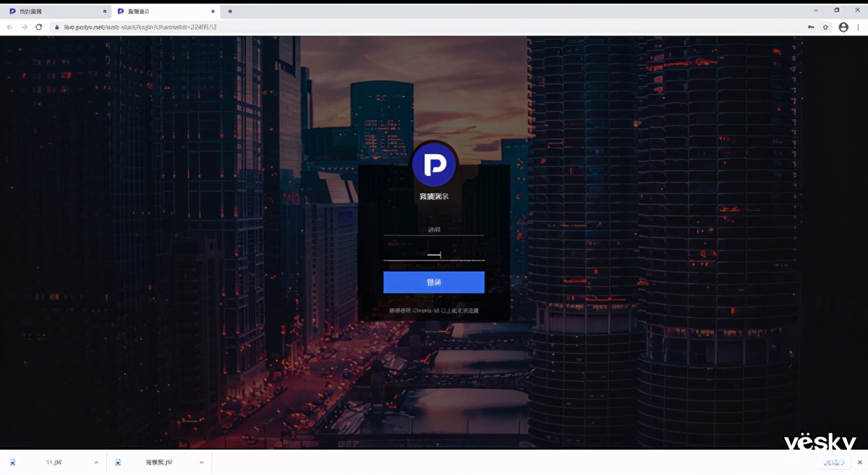Screen dimensions: 868x475
Task: Open the Chrome three-dot menu
Action: click(x=858, y=27)
